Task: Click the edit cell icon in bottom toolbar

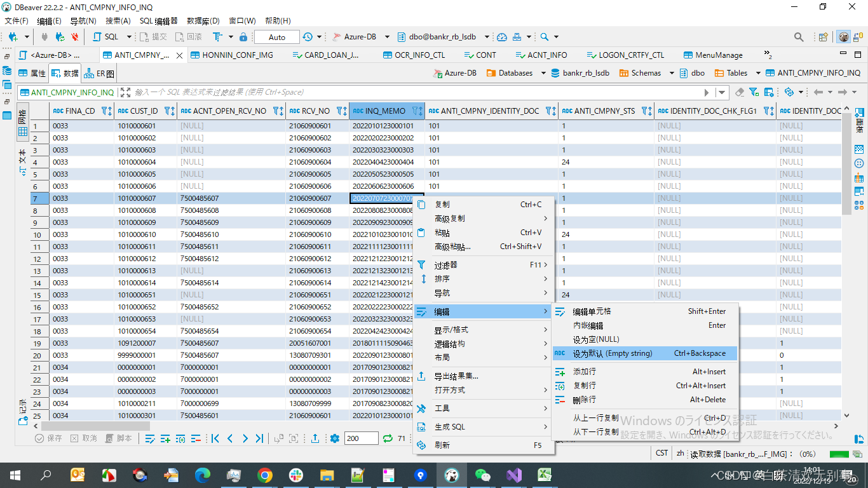Action: point(150,438)
